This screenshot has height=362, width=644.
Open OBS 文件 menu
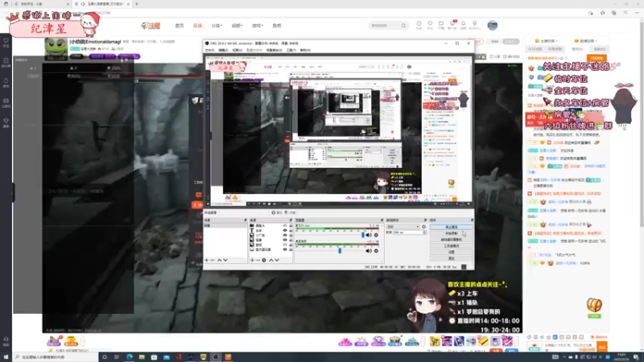point(209,50)
